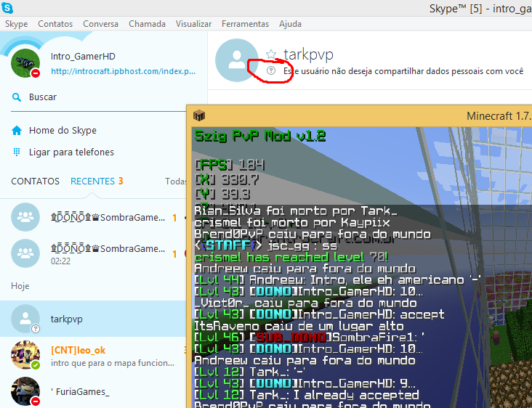This screenshot has height=408, width=532.
Task: Click the tarkpvp name in conversation header
Action: pos(308,54)
